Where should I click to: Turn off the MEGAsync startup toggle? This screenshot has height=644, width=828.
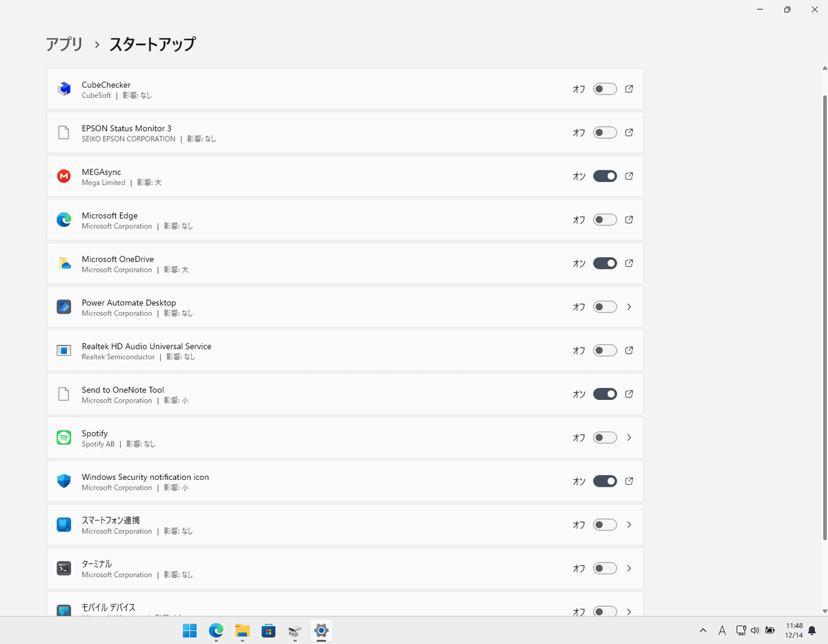click(604, 176)
